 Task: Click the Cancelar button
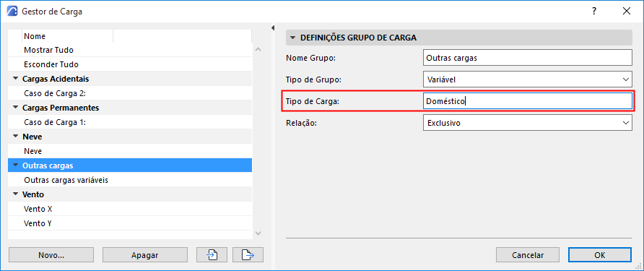coord(528,255)
